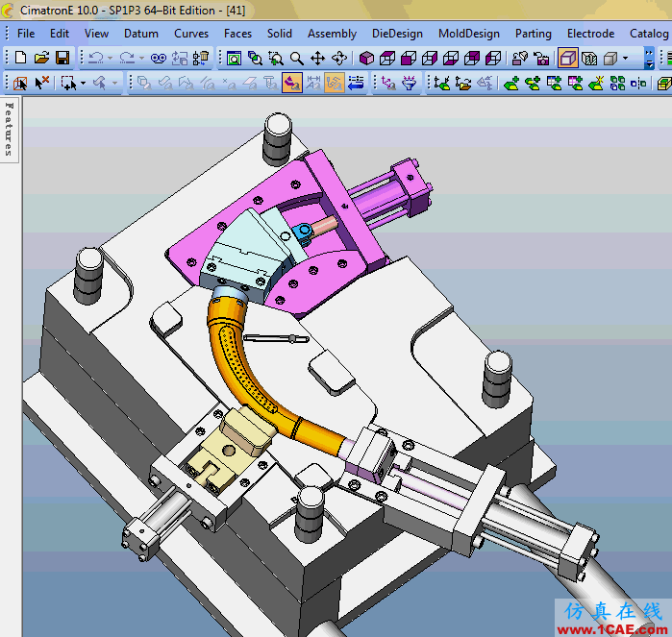Choose the rectangle selection tool
The height and width of the screenshot is (637, 672).
(68, 83)
